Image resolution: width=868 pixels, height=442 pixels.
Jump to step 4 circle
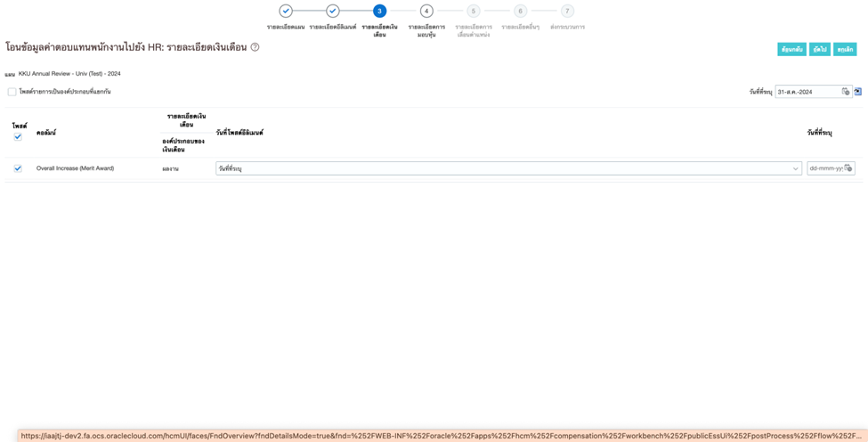[426, 12]
